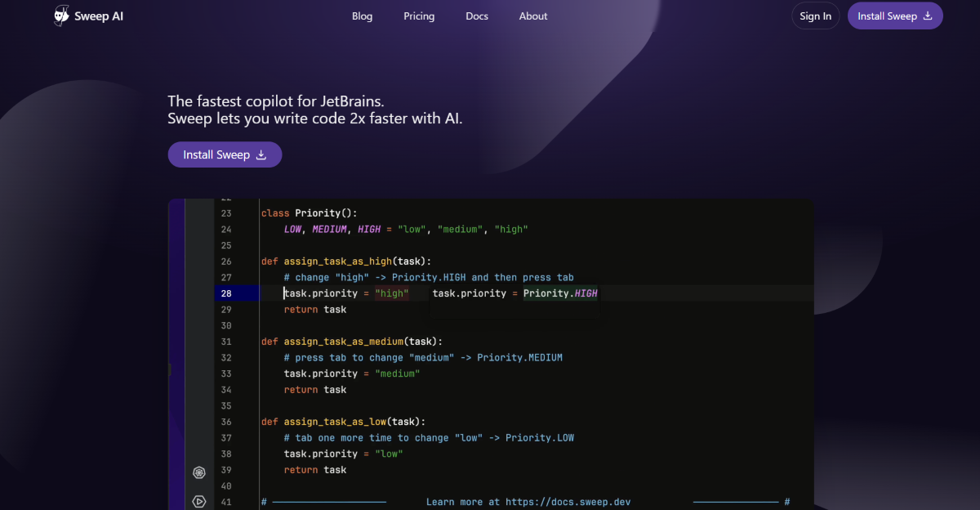This screenshot has width=980, height=510.
Task: Click the Sweep AI mascot logo icon
Action: click(x=62, y=16)
